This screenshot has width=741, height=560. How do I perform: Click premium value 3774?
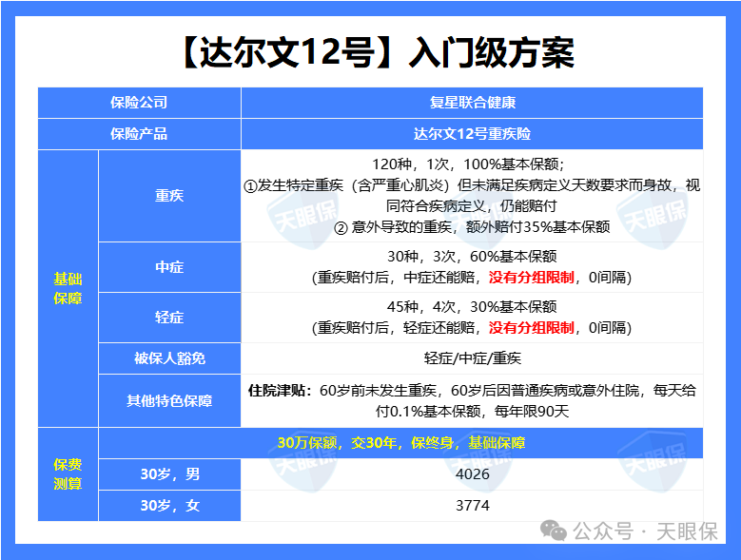[472, 506]
